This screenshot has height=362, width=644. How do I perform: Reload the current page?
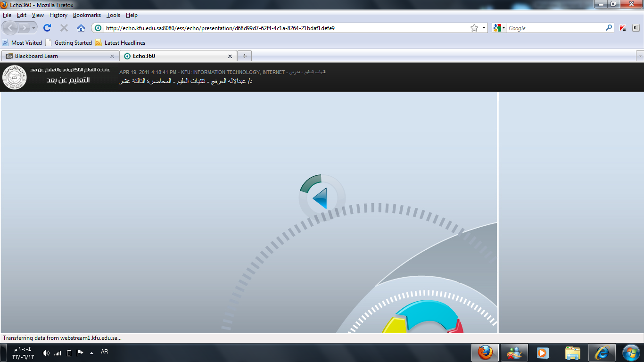coord(47,28)
